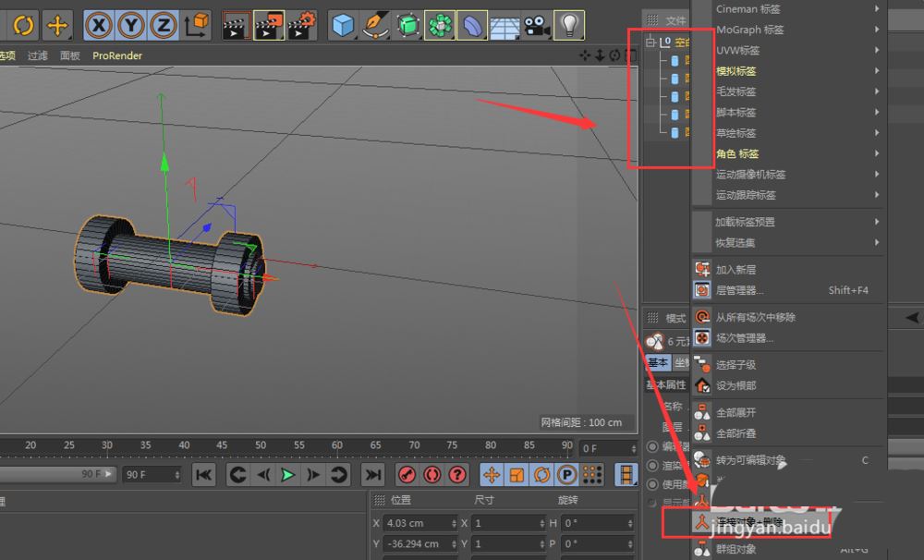The width and height of the screenshot is (924, 560).
Task: Toggle the Y axis lock
Action: click(131, 25)
